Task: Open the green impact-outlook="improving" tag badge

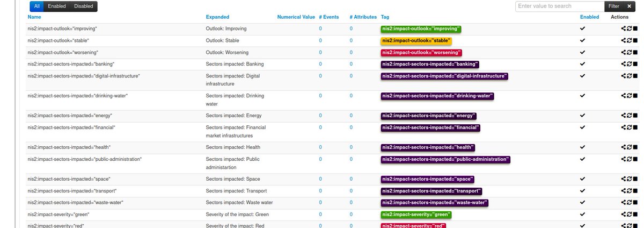Action: 421,29
